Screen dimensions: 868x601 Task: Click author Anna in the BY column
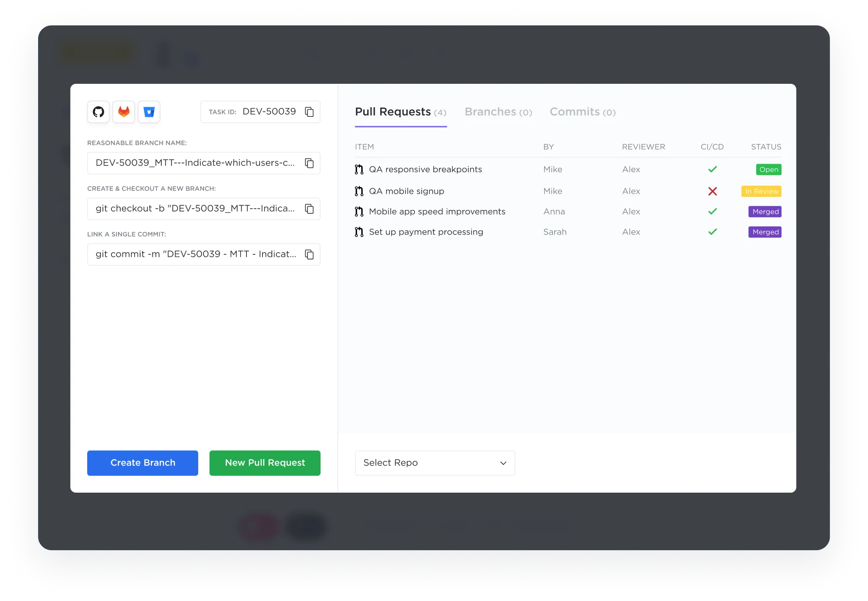(554, 212)
